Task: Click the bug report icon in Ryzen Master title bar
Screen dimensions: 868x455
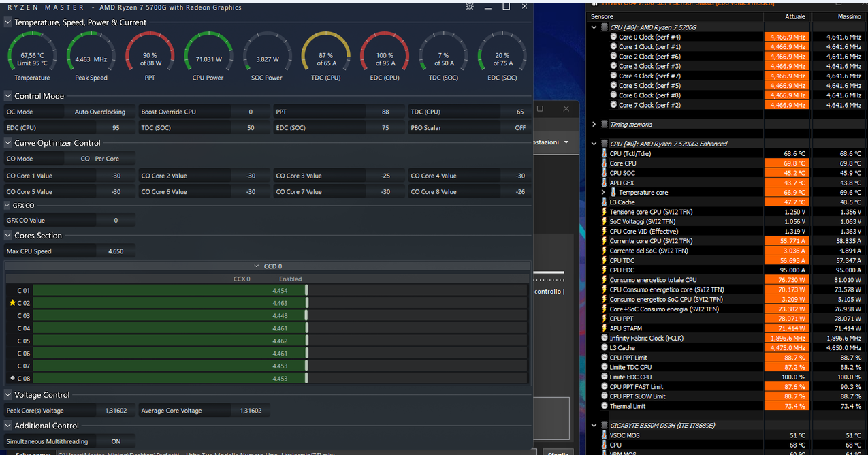Action: (x=469, y=6)
